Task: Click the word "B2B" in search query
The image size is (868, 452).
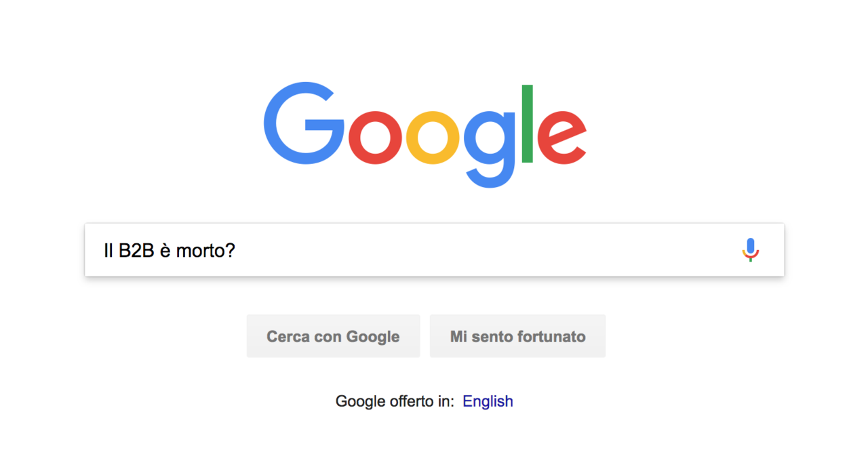Action: click(x=137, y=251)
